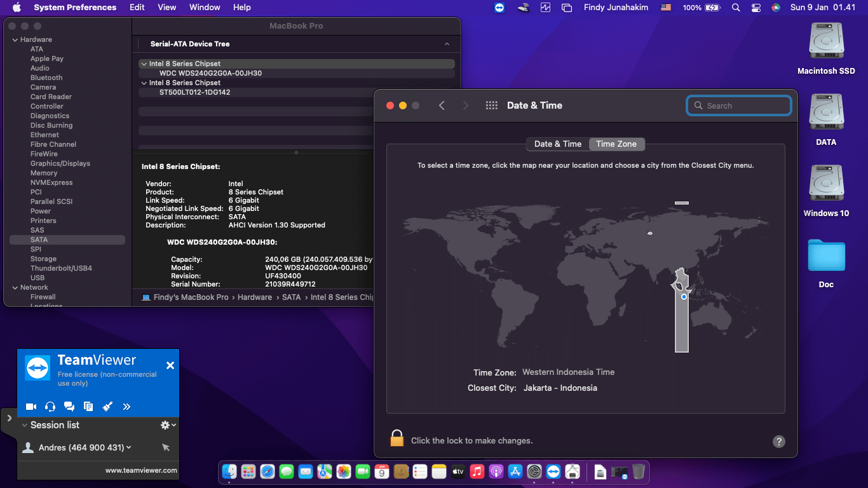The width and height of the screenshot is (868, 488).
Task: Collapse the TeamViewer panel with side arrow
Action: 9,418
